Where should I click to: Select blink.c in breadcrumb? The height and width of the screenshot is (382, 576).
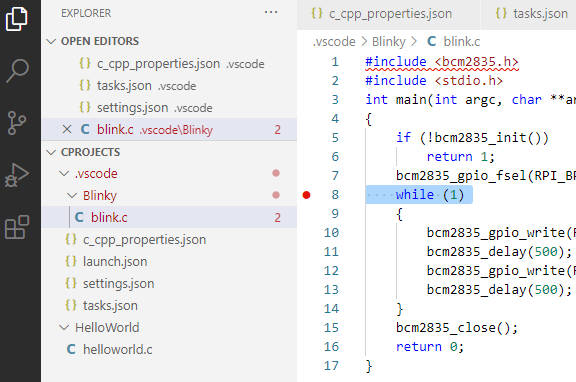[462, 42]
